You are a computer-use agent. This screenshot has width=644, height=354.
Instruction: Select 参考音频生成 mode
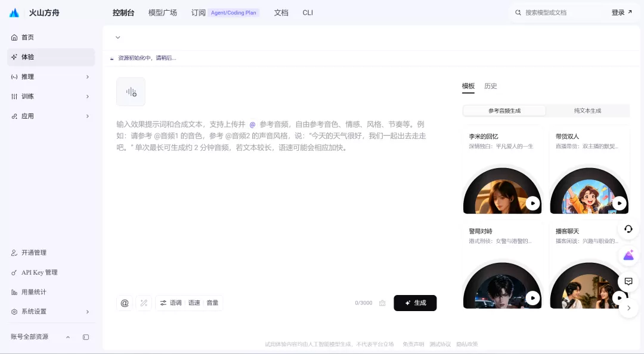pos(504,111)
